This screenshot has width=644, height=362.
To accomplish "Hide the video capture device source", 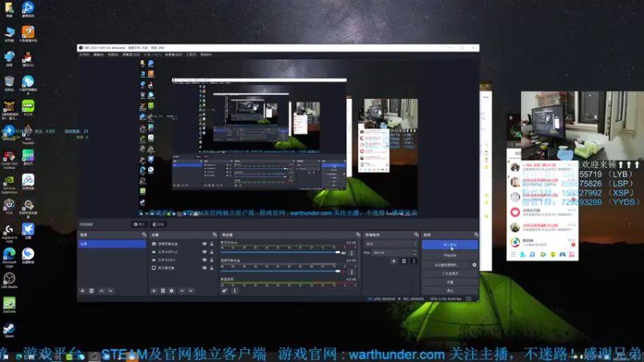I will coord(204,244).
